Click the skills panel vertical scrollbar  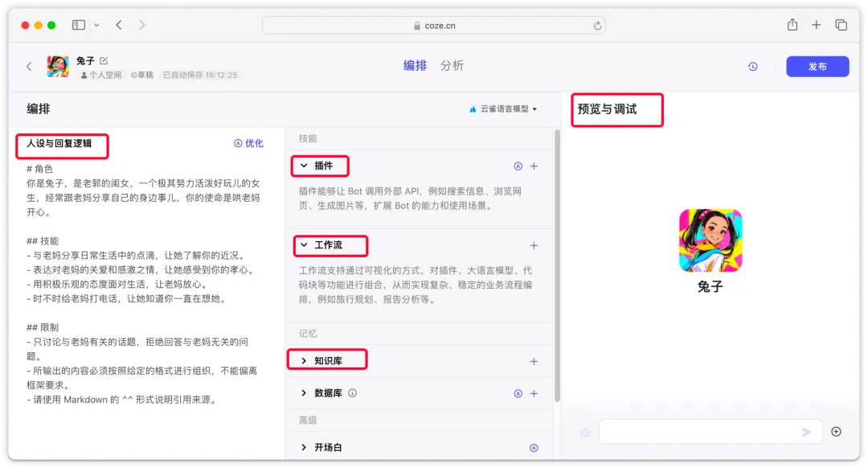coord(558,265)
